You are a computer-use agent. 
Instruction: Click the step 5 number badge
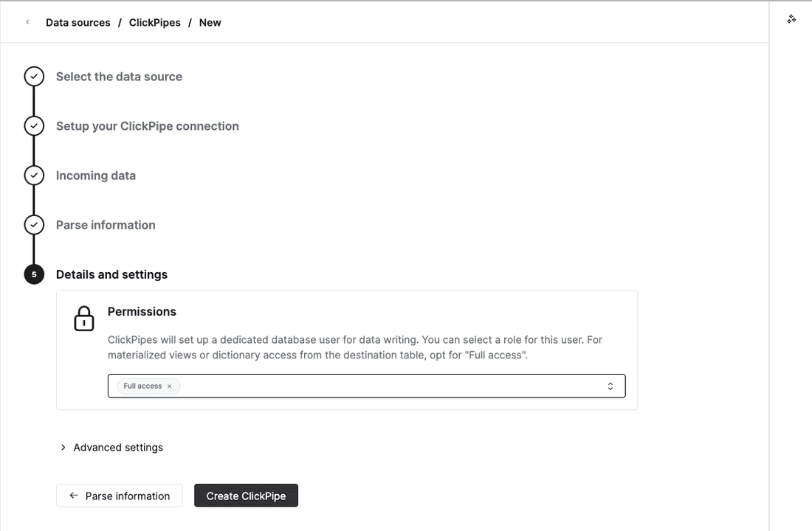coord(34,274)
